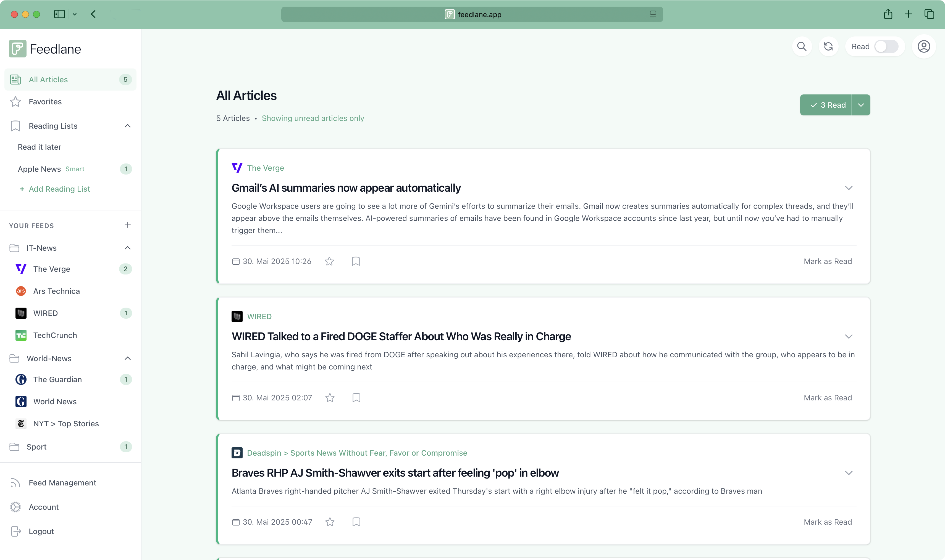Star the Braves Smith-Shawver article
Screen dimensions: 945x560
click(330, 522)
